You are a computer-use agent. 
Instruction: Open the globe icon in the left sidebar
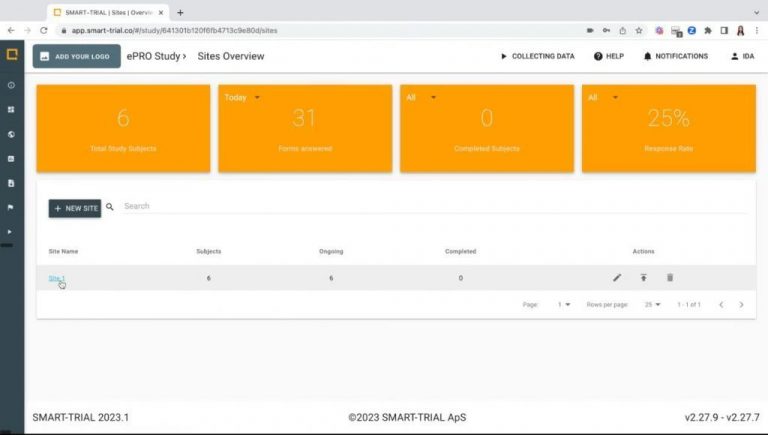(11, 134)
